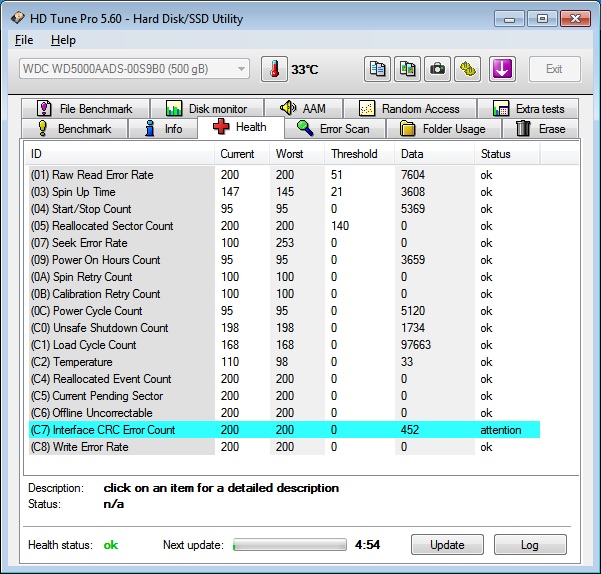Open options with the yellow tools icon
601x574 pixels.
point(468,69)
